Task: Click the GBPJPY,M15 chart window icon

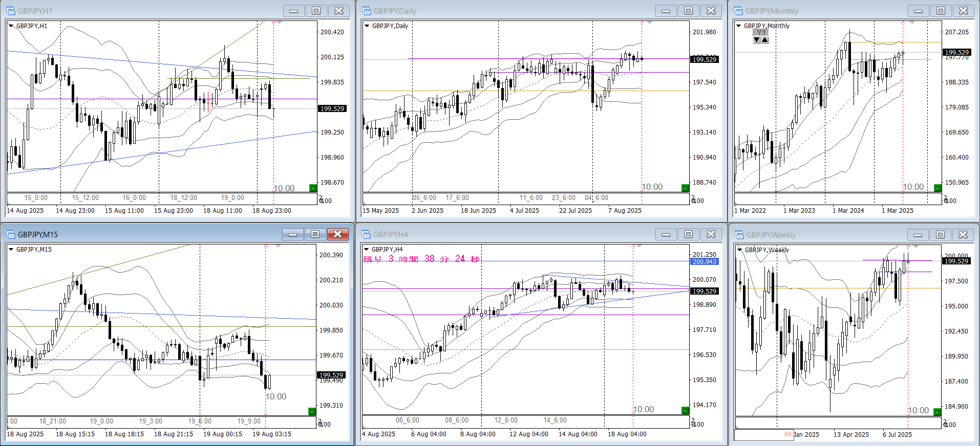Action: [10, 234]
